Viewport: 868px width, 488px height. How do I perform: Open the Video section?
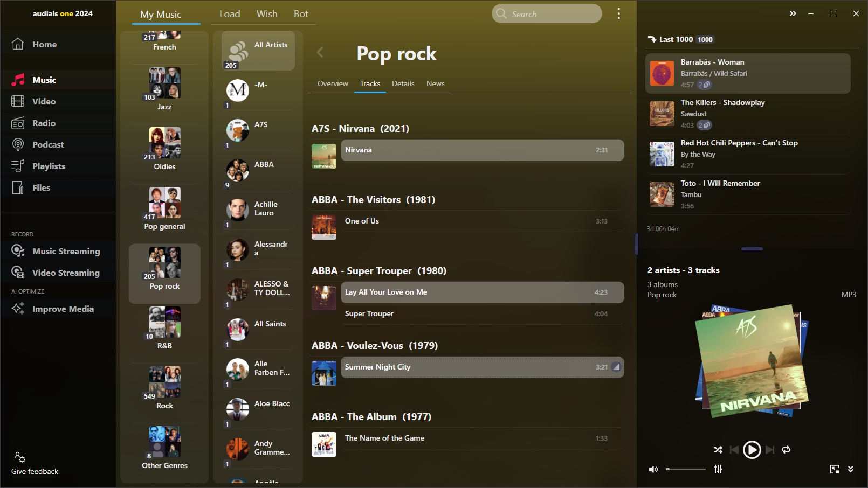58,101
